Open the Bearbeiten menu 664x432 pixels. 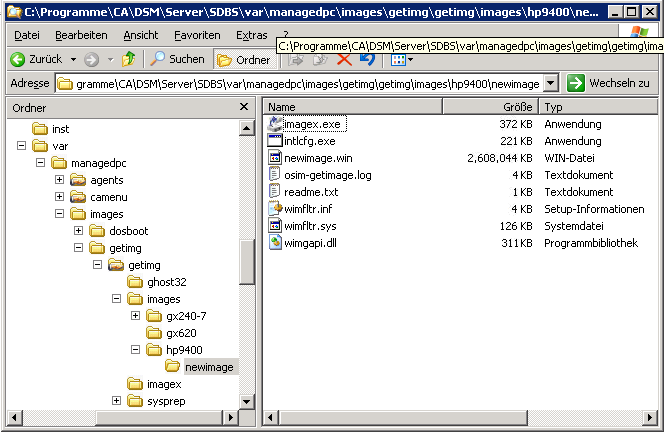tap(81, 35)
